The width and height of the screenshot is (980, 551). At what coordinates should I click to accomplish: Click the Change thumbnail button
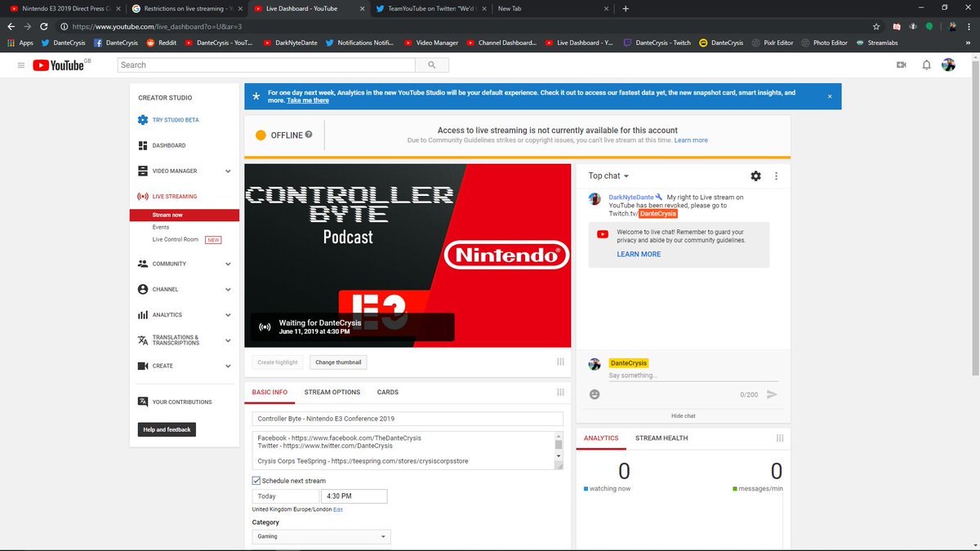pyautogui.click(x=338, y=362)
